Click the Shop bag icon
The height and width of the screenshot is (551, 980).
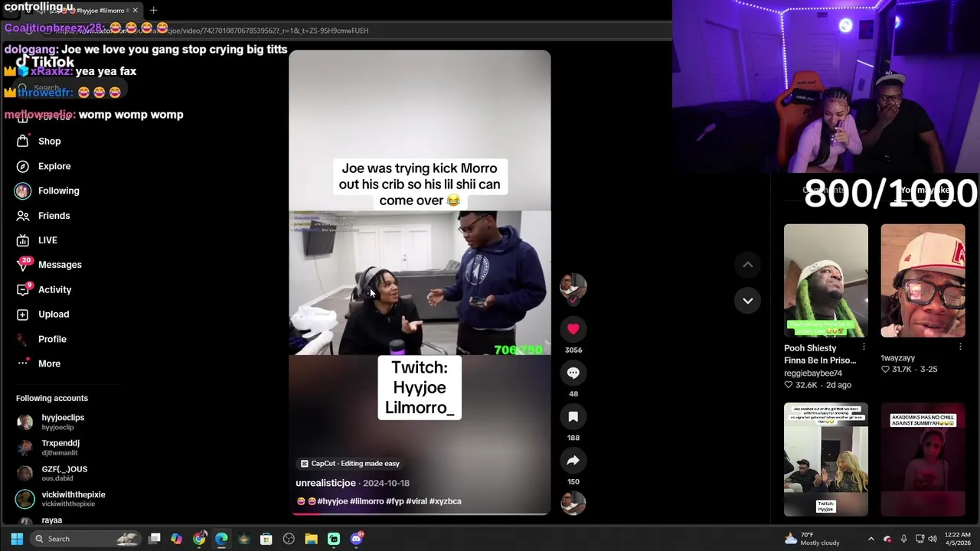(23, 142)
